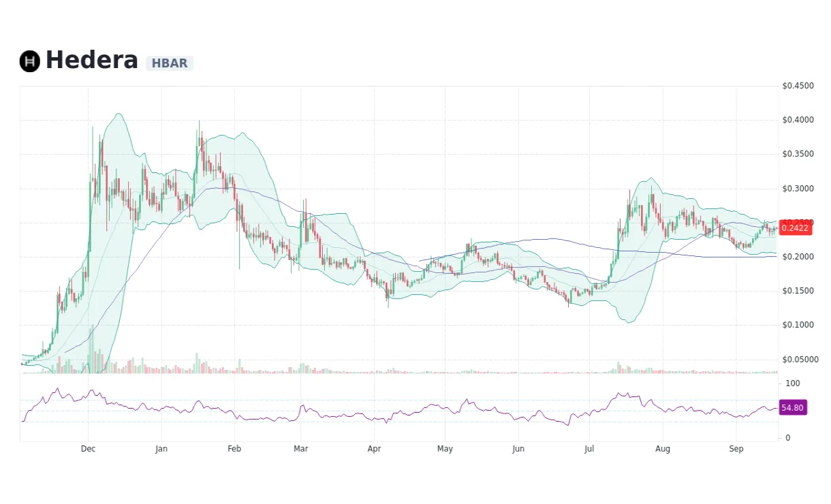This screenshot has width=831, height=504.
Task: Select the Sep label on the time axis
Action: pos(736,449)
